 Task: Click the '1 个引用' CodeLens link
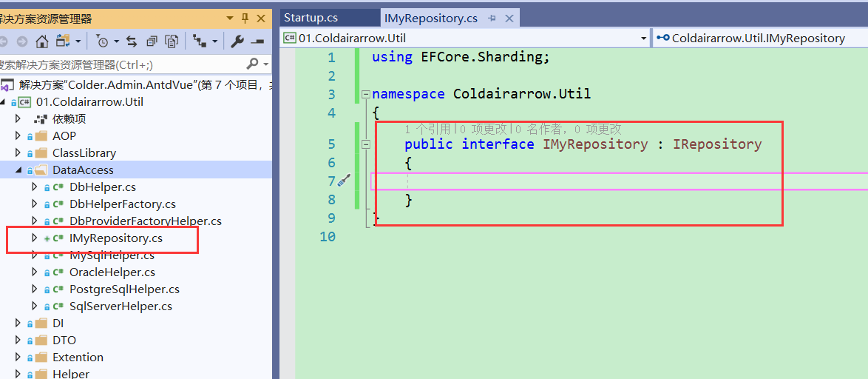(x=428, y=129)
